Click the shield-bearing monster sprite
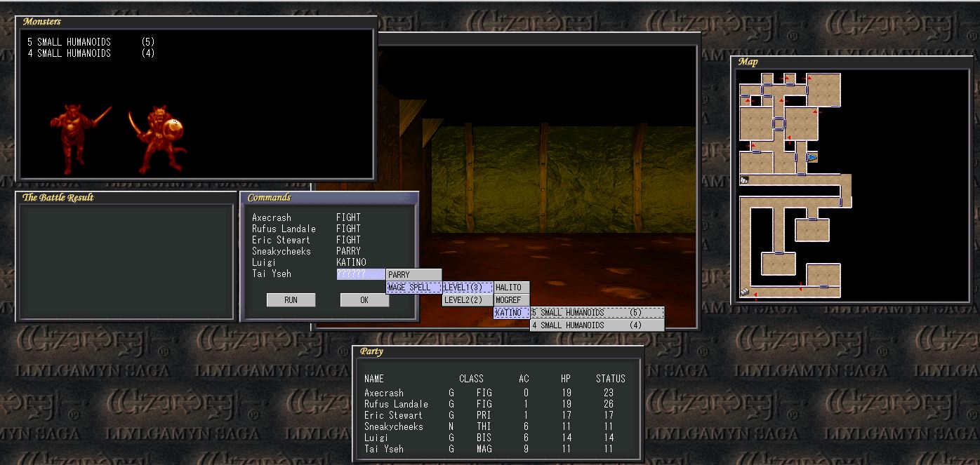980x465 pixels. pos(157,140)
